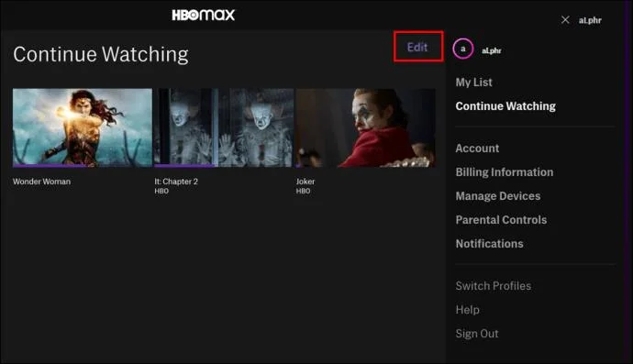Click the al.phr name in the top bar
633x364 pixels.
tap(590, 20)
